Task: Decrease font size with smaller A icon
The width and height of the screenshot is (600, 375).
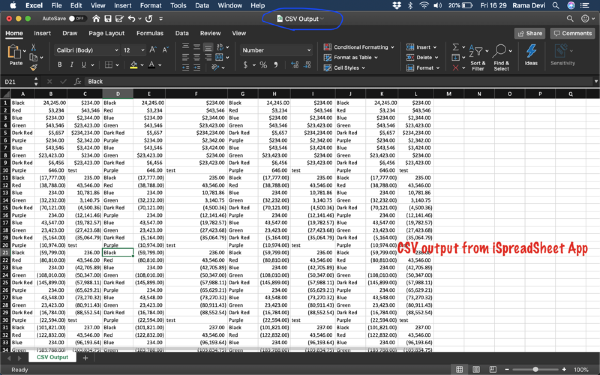Action: point(165,50)
